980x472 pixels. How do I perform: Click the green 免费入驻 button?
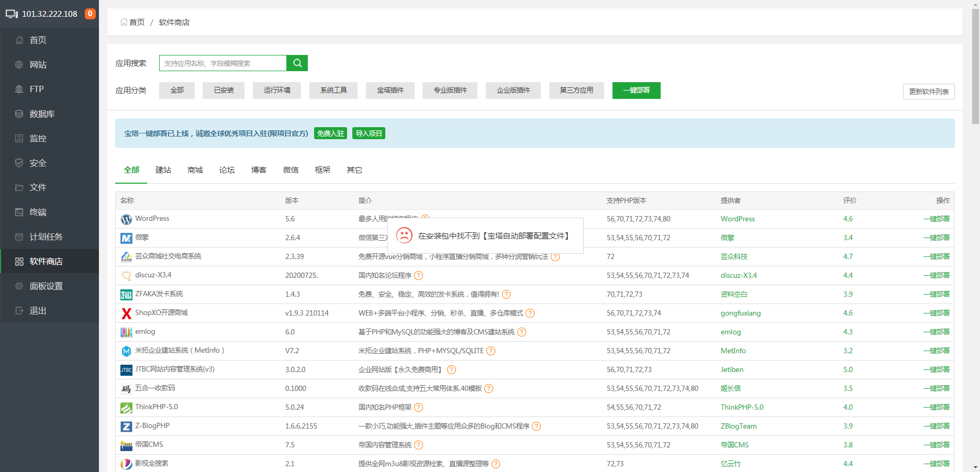[x=330, y=133]
